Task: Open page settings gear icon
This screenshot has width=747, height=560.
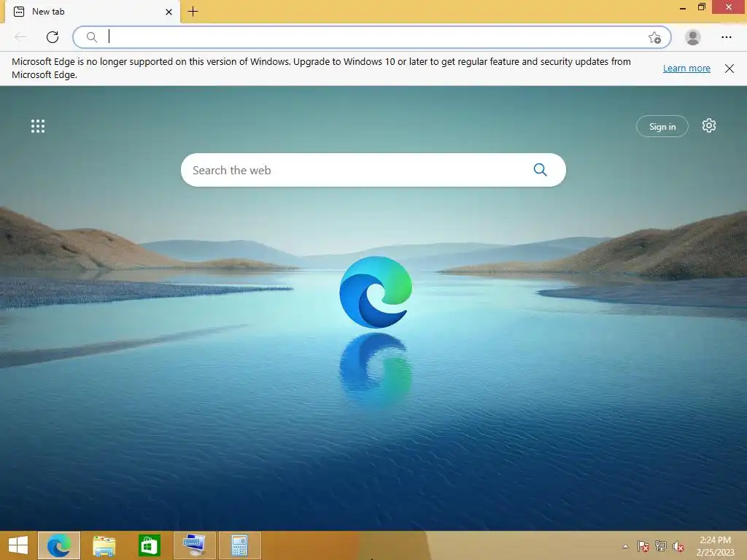Action: tap(709, 125)
